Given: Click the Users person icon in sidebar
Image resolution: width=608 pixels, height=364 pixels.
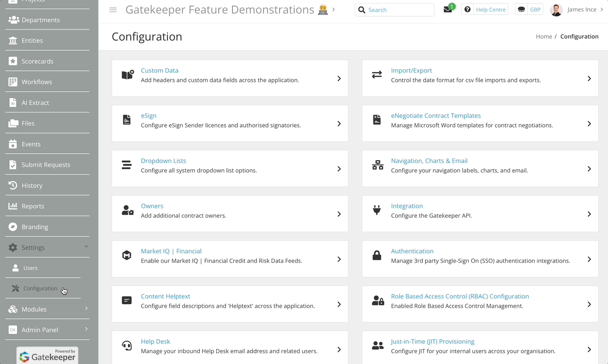Looking at the screenshot, I should (16, 268).
